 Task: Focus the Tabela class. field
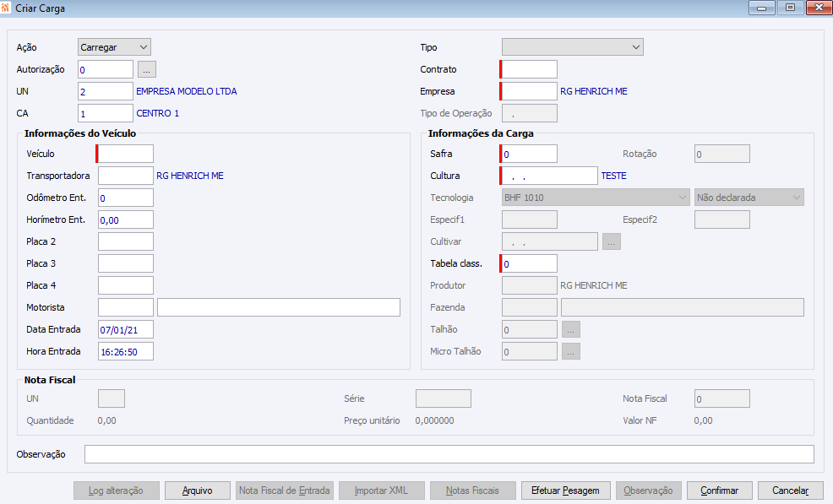pos(529,263)
